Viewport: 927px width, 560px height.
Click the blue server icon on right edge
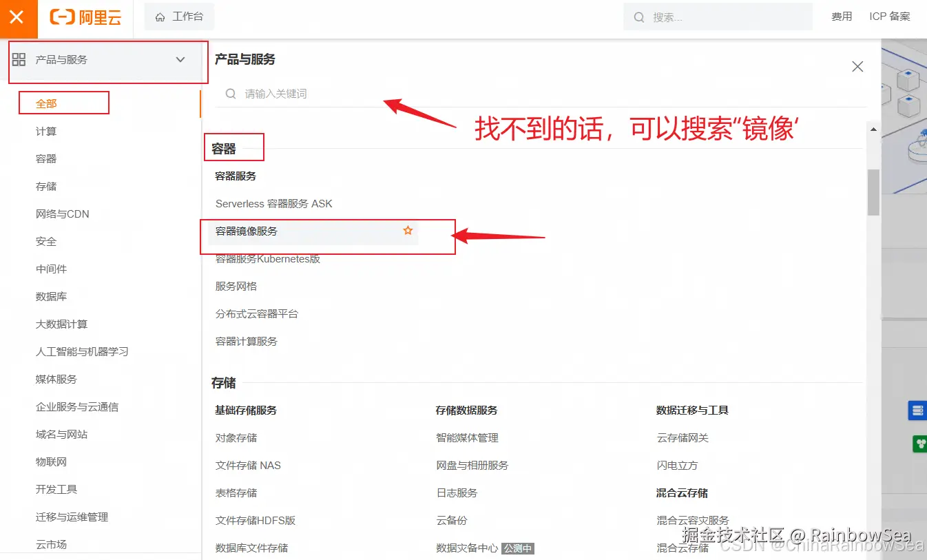coord(917,410)
